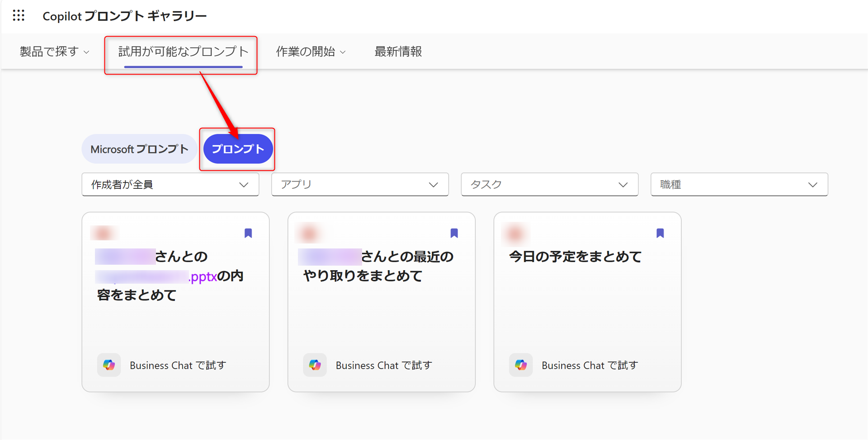Select the 試用が可能なプロンプト tab
868x440 pixels.
(183, 51)
